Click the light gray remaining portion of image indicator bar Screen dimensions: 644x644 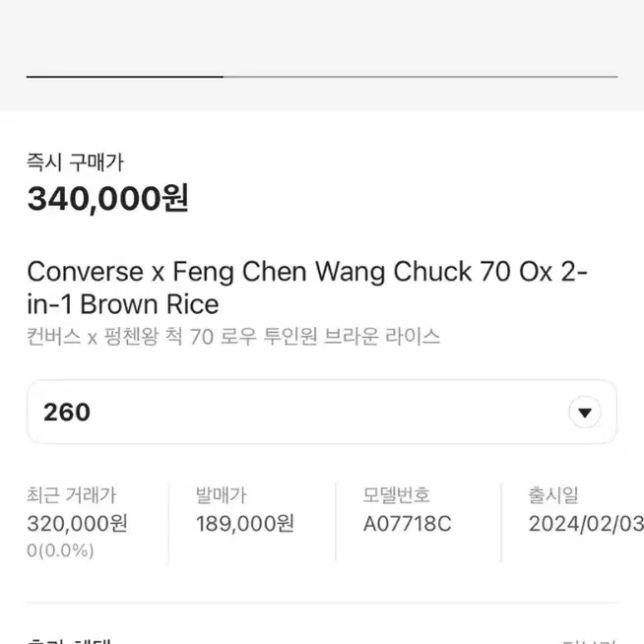[420, 77]
